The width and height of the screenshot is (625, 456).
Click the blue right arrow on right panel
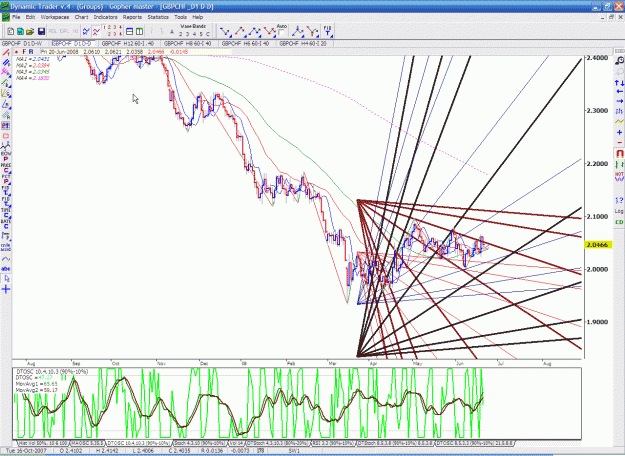[x=619, y=101]
